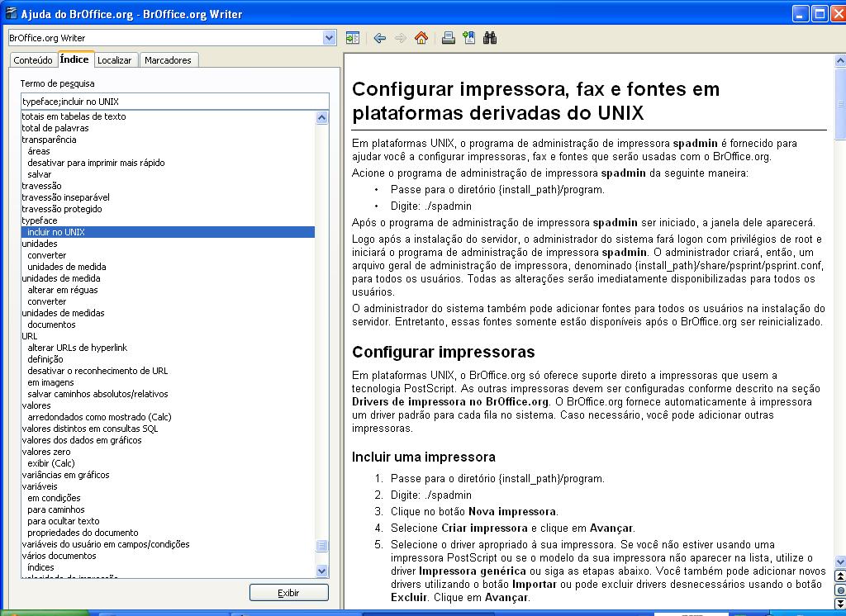Select 'áreas' sub-entry
The height and width of the screenshot is (616, 846).
(x=38, y=151)
